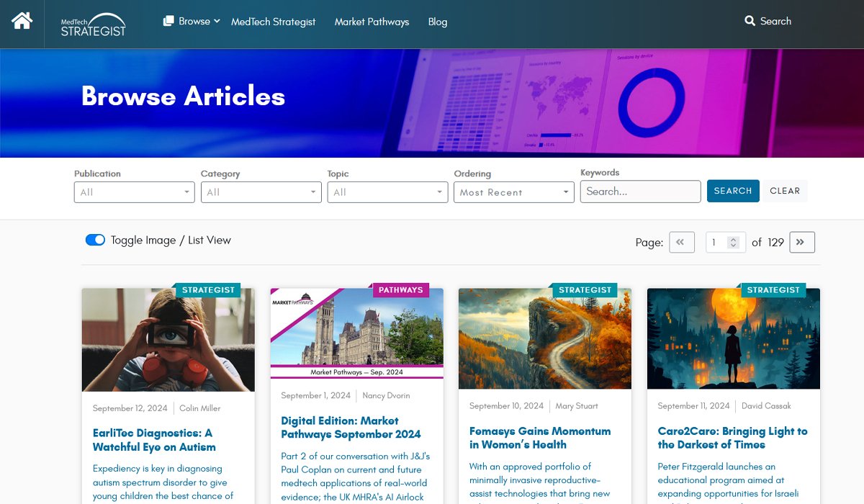864x504 pixels.
Task: Click the Browse Articles heading
Action: (183, 96)
